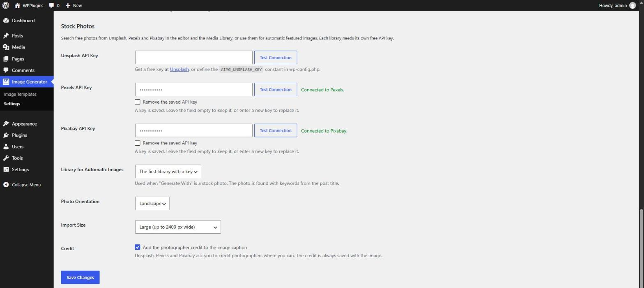The image size is (644, 288).
Task: Open the Photo Orientation dropdown
Action: pyautogui.click(x=152, y=204)
